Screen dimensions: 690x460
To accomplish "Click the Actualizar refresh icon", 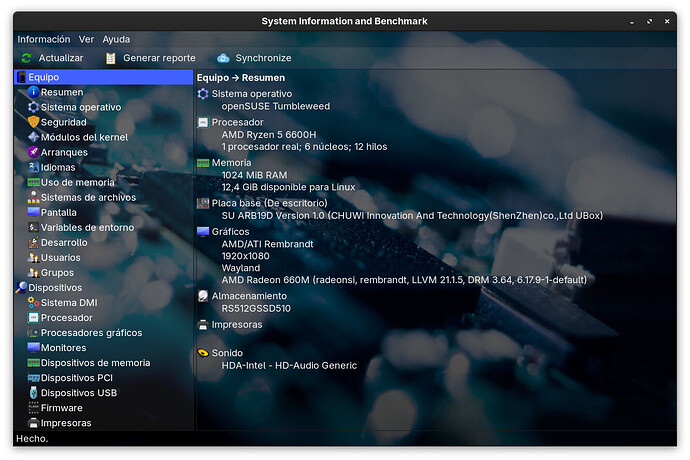I will point(26,58).
